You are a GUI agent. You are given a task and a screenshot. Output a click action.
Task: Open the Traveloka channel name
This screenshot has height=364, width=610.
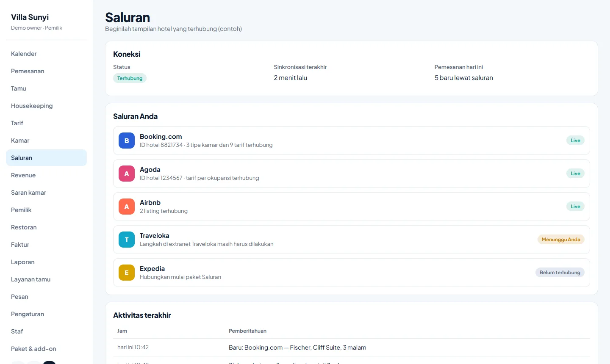click(x=155, y=236)
